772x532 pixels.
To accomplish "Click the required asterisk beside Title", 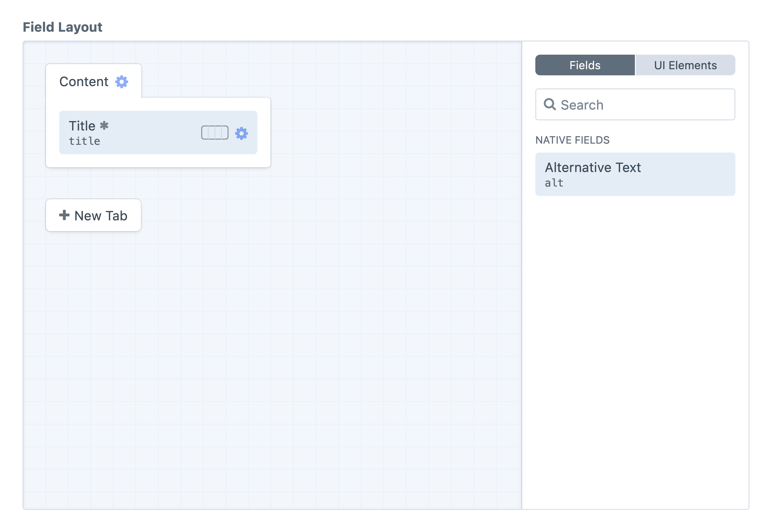I will click(x=104, y=126).
